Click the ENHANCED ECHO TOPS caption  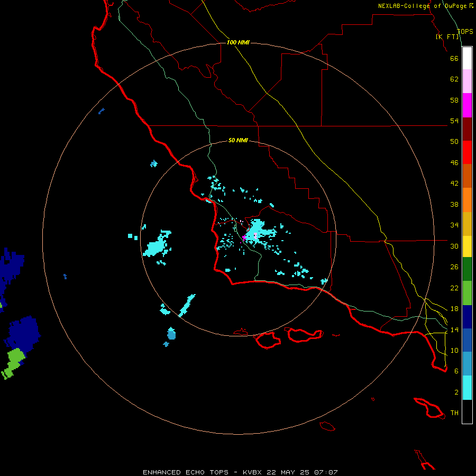pos(186,472)
